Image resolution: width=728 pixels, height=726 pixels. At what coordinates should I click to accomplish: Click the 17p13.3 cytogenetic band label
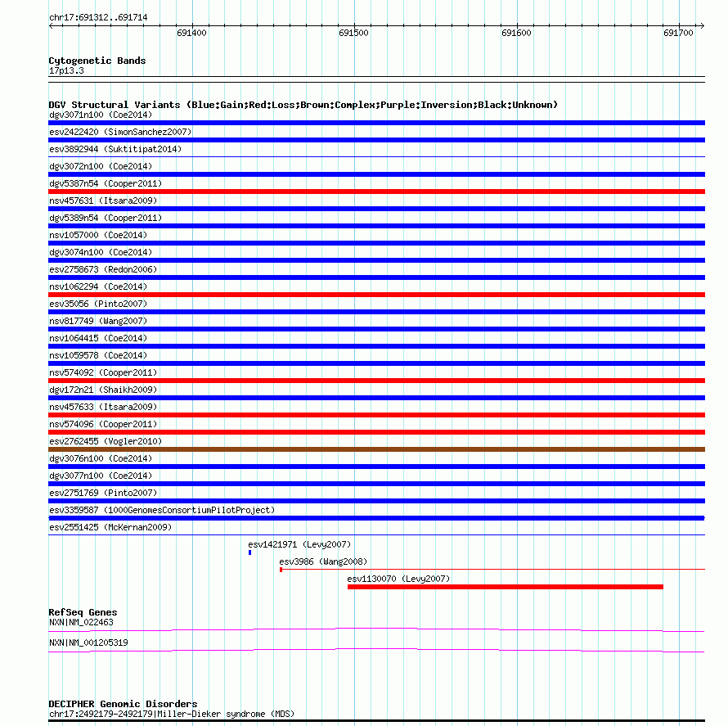[x=66, y=70]
